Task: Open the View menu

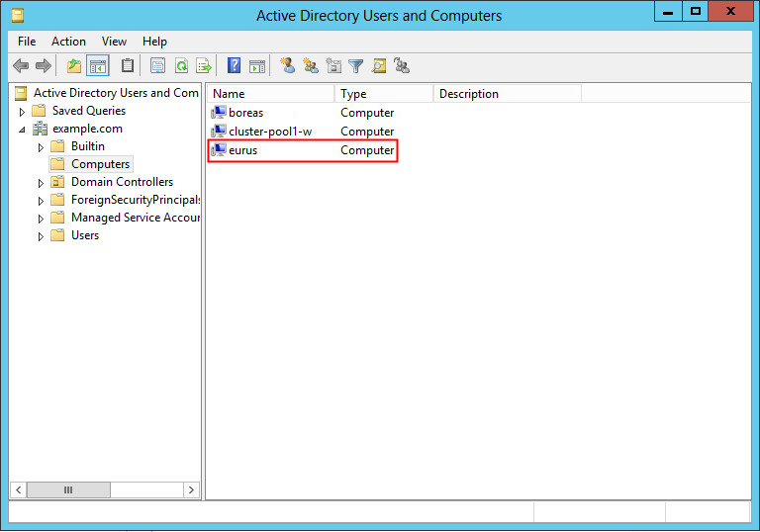Action: [114, 42]
